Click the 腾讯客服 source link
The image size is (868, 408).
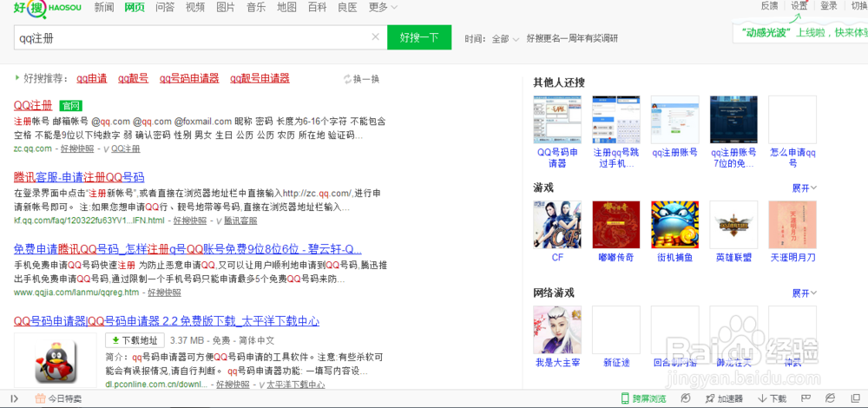click(240, 220)
